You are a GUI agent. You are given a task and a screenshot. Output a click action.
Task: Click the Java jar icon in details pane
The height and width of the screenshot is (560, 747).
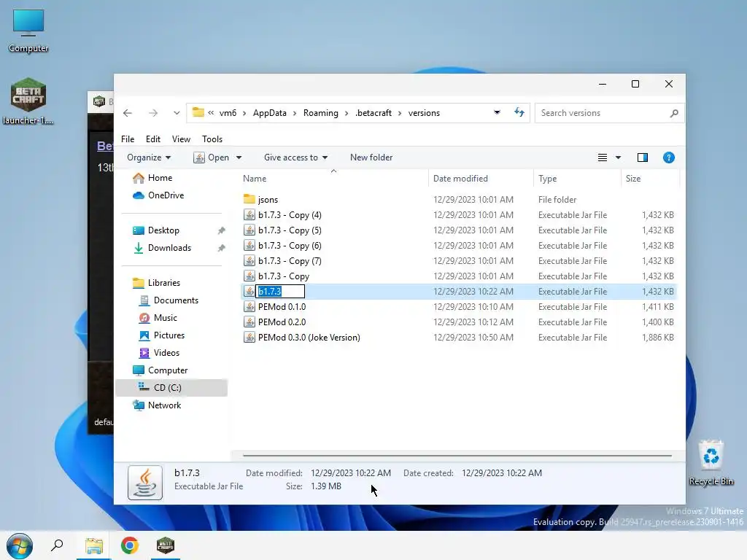tap(145, 483)
